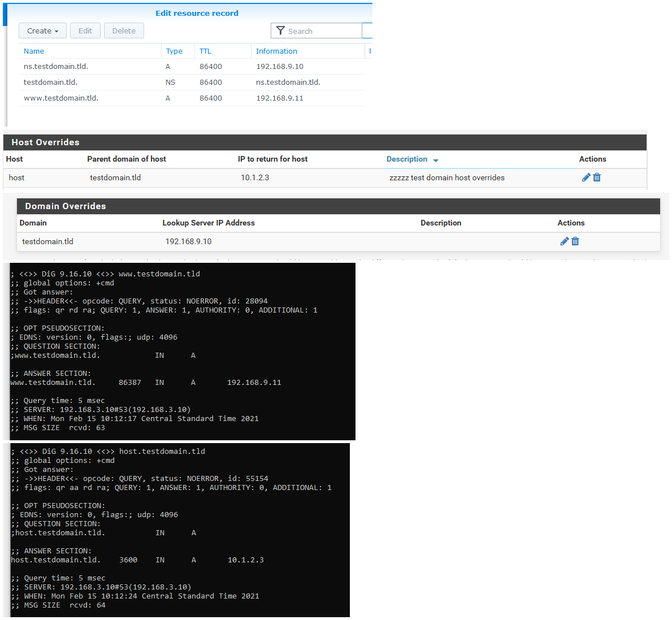Click Host Overrides parent domain testdomain.tld
Viewport: 672px width, 620px height.
pos(115,177)
